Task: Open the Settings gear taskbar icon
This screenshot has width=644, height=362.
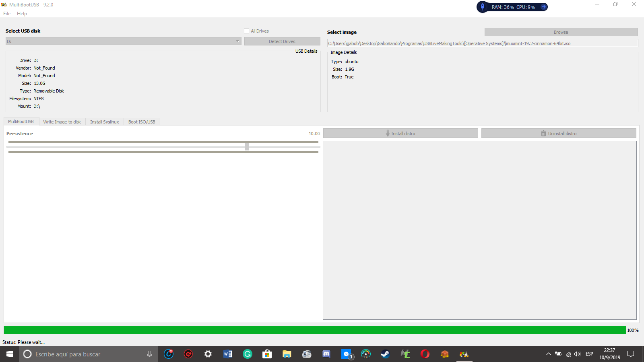Action: coord(208,354)
